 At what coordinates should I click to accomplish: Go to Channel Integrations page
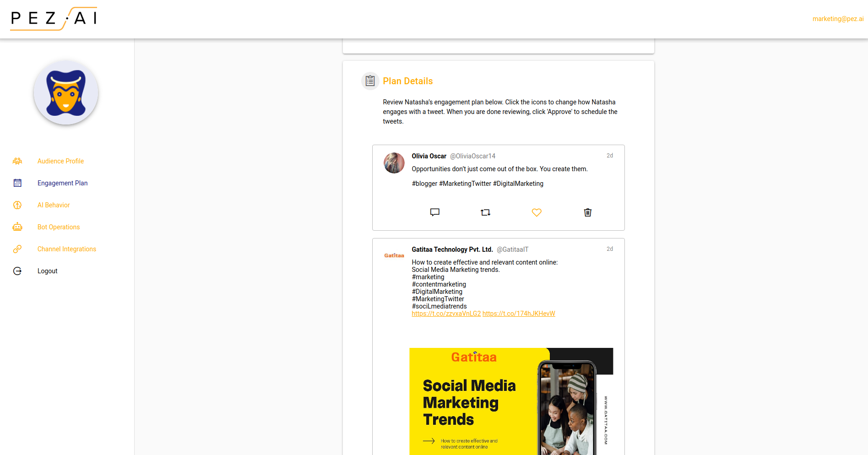(x=67, y=249)
